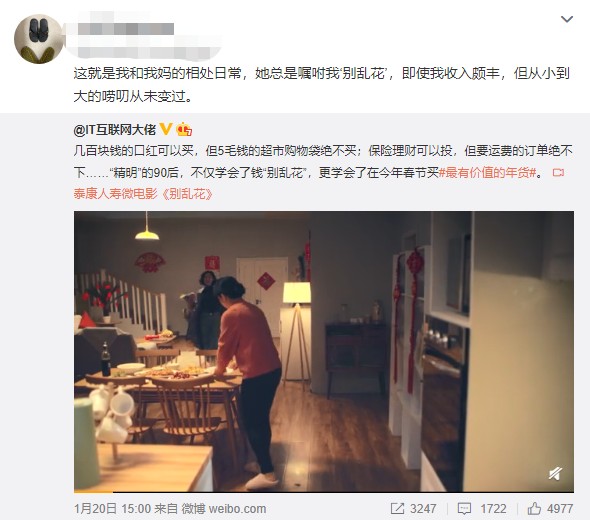Open hashtag #最有价值的年货#
590x520 pixels.
tap(488, 173)
